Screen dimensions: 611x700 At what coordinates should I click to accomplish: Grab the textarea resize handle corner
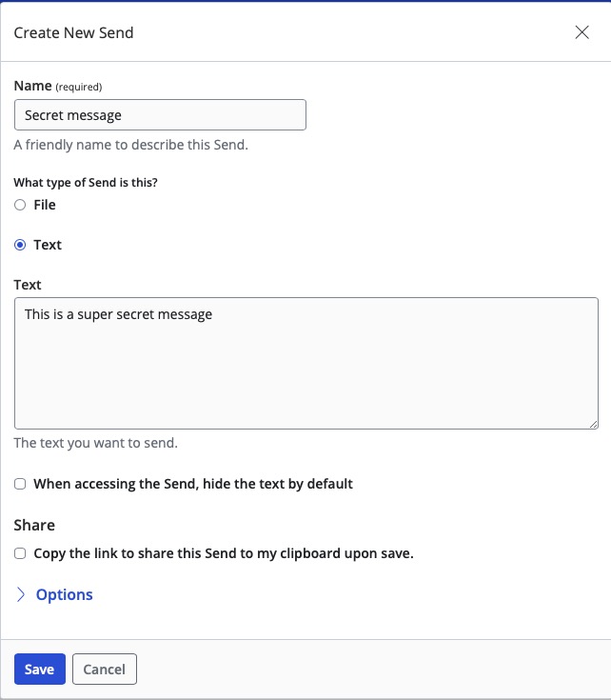(x=593, y=423)
